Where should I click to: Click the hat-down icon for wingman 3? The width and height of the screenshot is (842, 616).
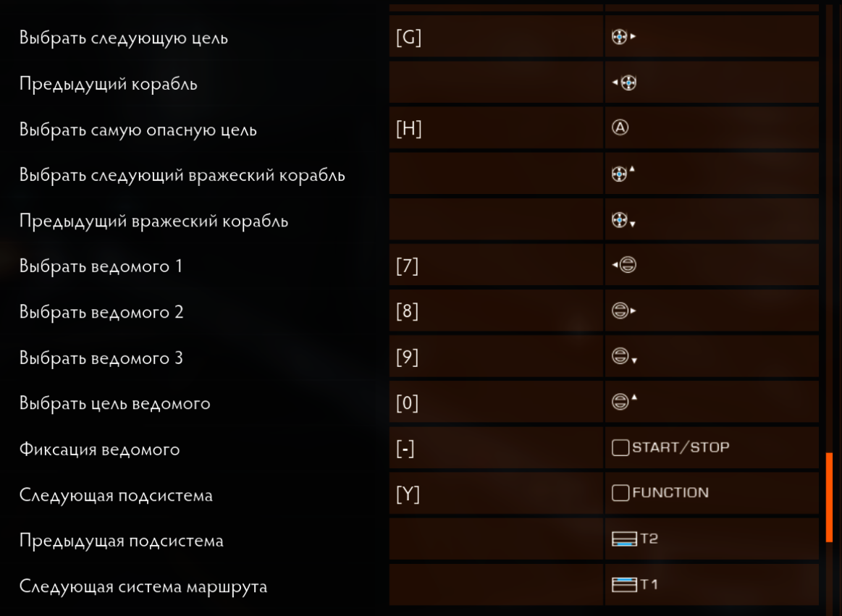624,357
